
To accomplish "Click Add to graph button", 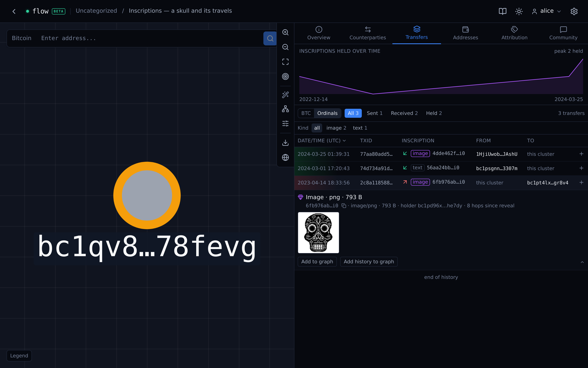I will [317, 262].
